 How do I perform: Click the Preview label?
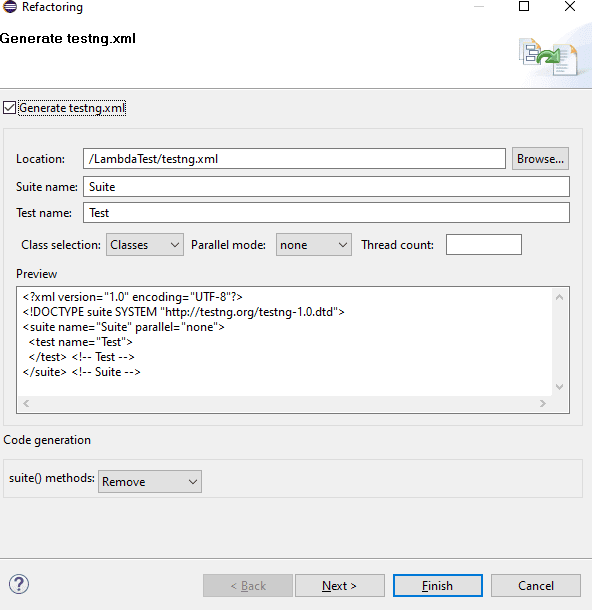click(37, 274)
